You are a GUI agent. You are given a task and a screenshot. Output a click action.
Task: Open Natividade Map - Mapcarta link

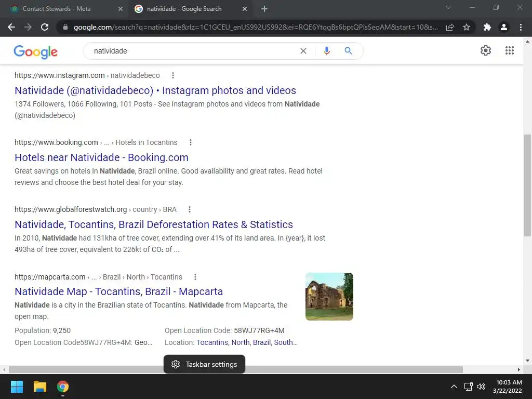point(119,292)
